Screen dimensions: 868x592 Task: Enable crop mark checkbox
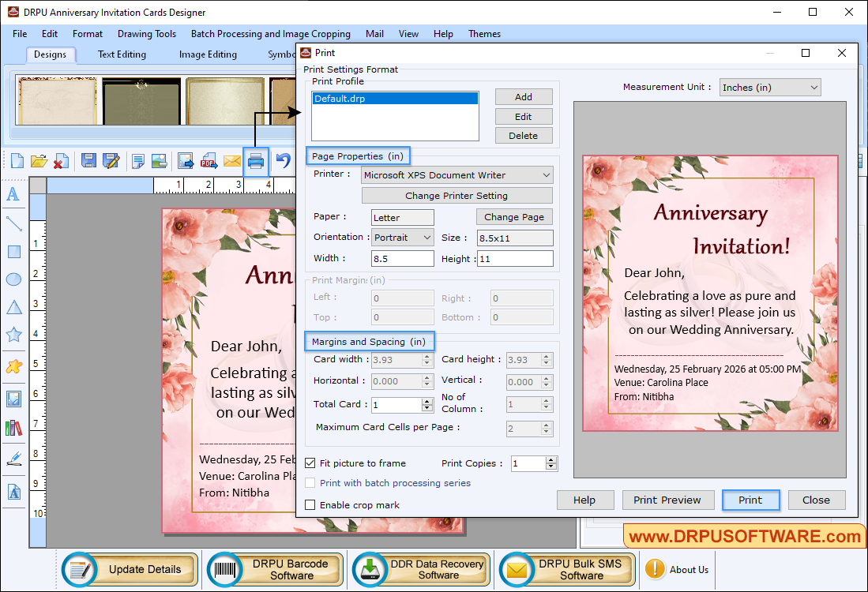pos(310,505)
